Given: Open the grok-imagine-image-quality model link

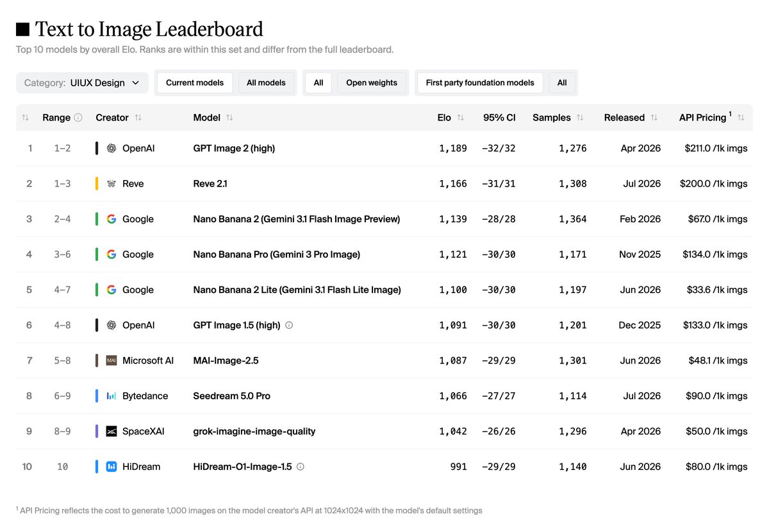Looking at the screenshot, I should tap(254, 431).
